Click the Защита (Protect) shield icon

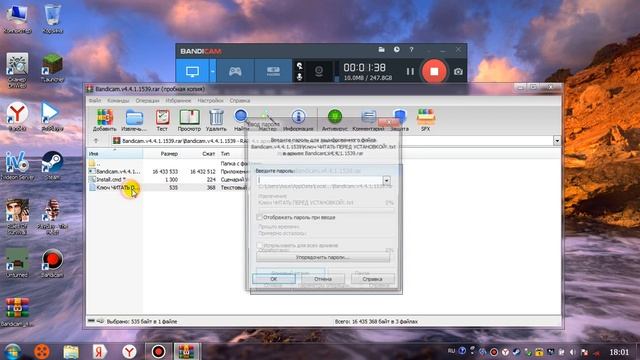click(x=400, y=120)
